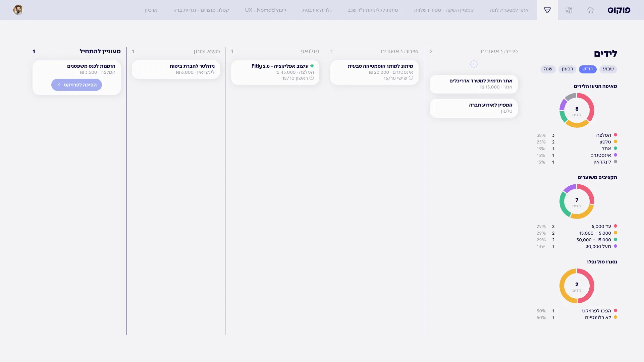Open the הזמנות לכנס משפטנים card
The height and width of the screenshot is (362, 644).
(76, 77)
